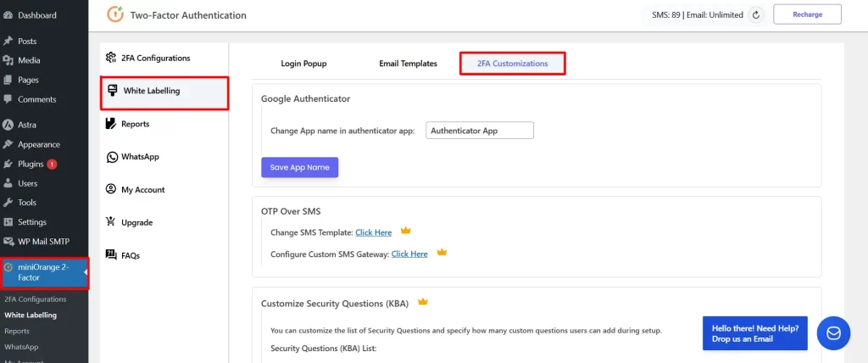868x363 pixels.
Task: Click the Hello there Need Help banner
Action: [x=755, y=333]
